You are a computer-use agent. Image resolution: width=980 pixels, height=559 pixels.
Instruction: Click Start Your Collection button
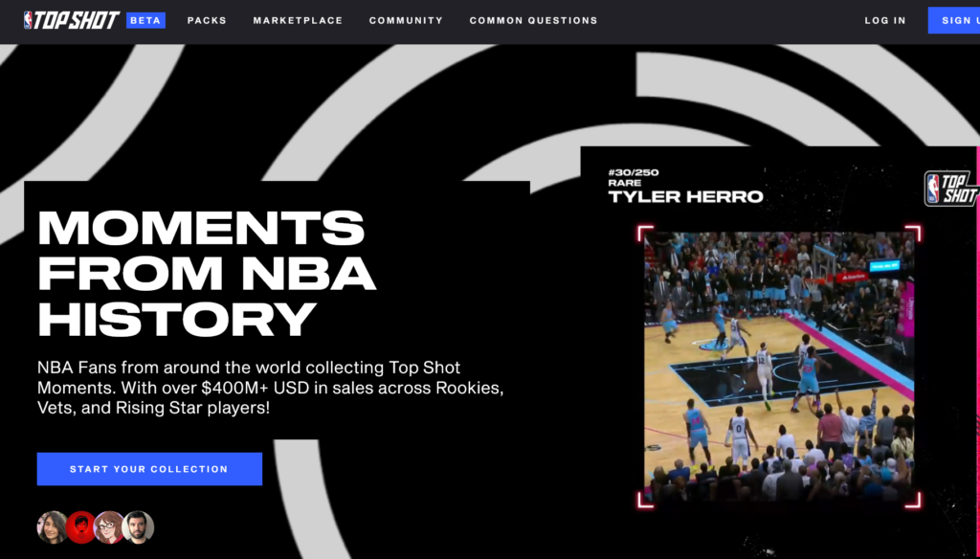[x=149, y=469]
